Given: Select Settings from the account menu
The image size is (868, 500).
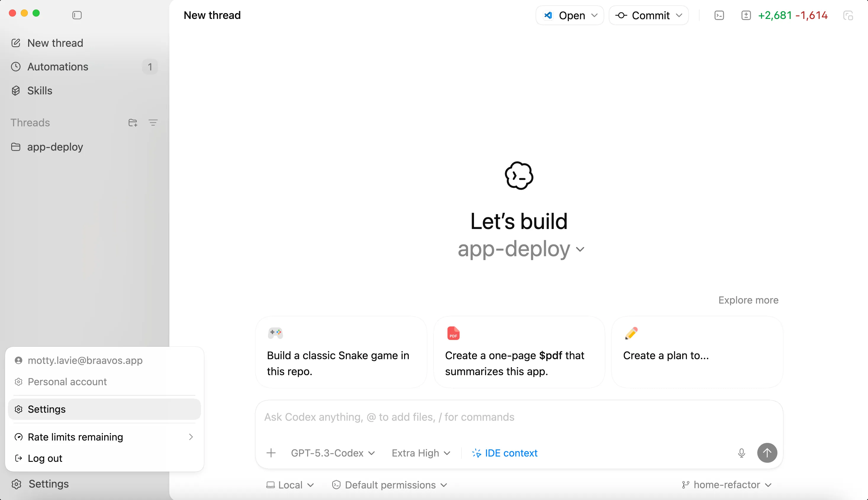Looking at the screenshot, I should coord(46,409).
